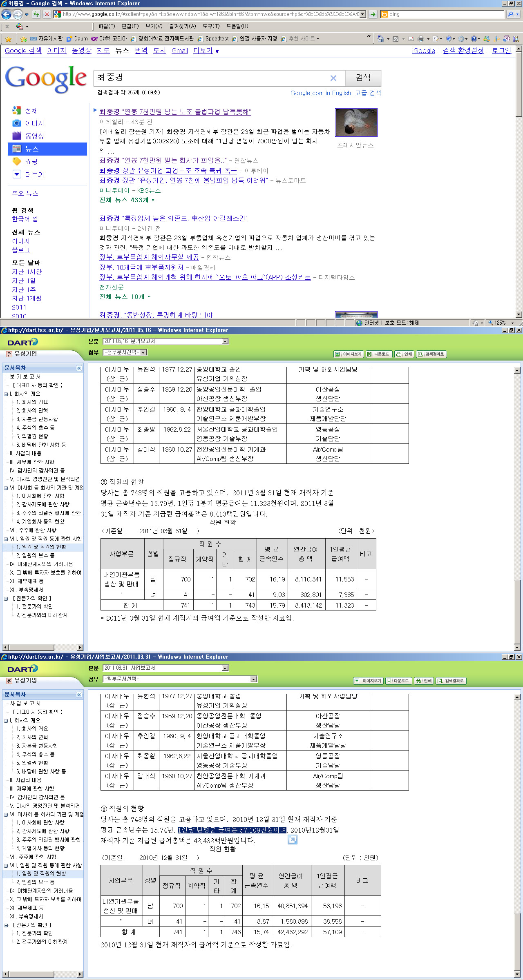Click the home icon in IE command bar
The image size is (523, 980).
coord(380,39)
